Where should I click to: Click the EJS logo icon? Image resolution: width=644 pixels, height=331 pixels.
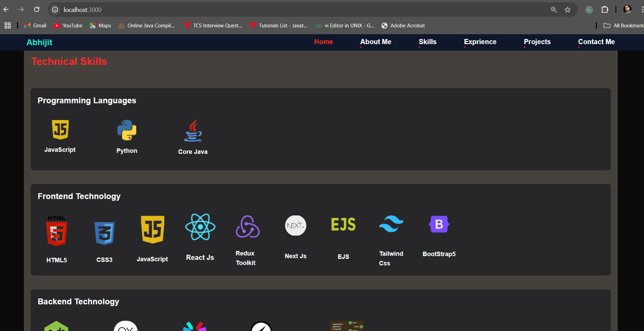point(344,224)
